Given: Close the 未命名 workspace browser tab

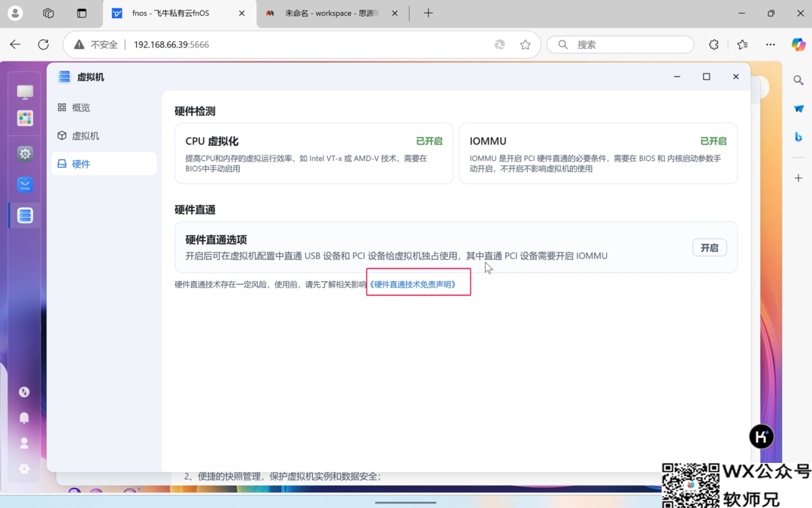Looking at the screenshot, I should coord(395,14).
